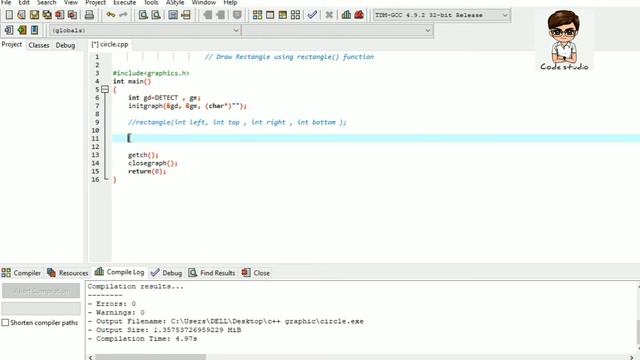Click the Print toolbar icon
This screenshot has height=360, width=640.
tap(89, 15)
